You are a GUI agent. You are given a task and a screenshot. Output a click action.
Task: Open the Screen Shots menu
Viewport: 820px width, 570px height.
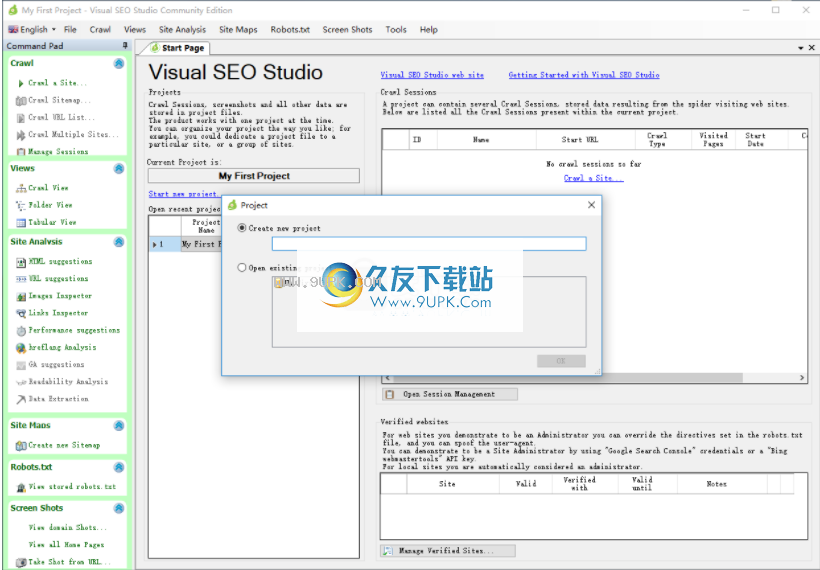347,30
